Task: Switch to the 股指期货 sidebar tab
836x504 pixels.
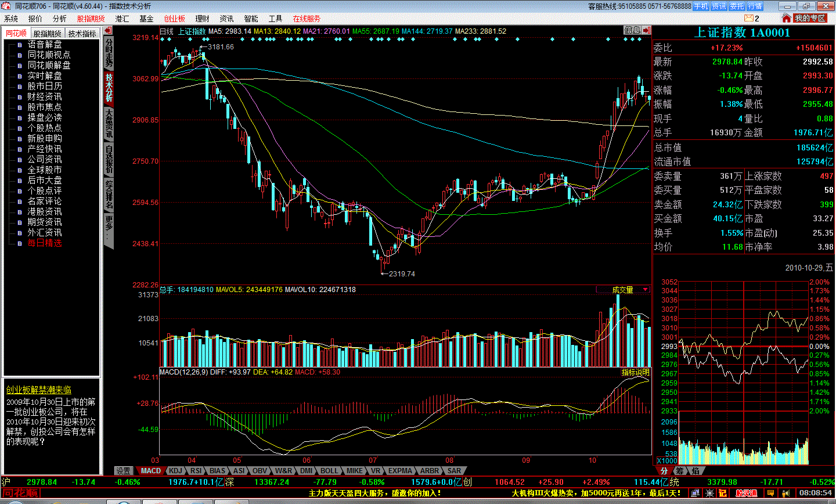Action: [x=47, y=34]
